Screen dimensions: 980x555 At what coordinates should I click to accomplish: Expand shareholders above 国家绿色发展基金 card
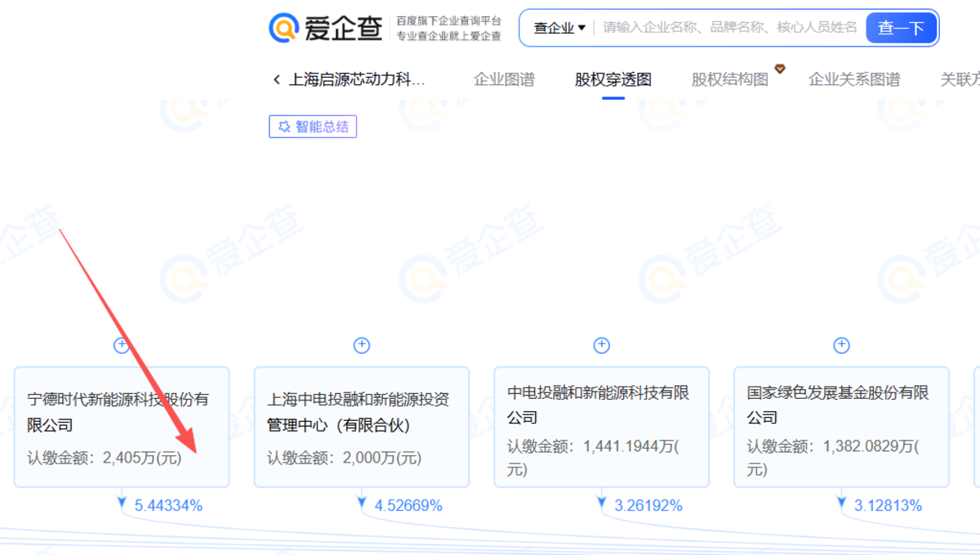[x=841, y=346]
